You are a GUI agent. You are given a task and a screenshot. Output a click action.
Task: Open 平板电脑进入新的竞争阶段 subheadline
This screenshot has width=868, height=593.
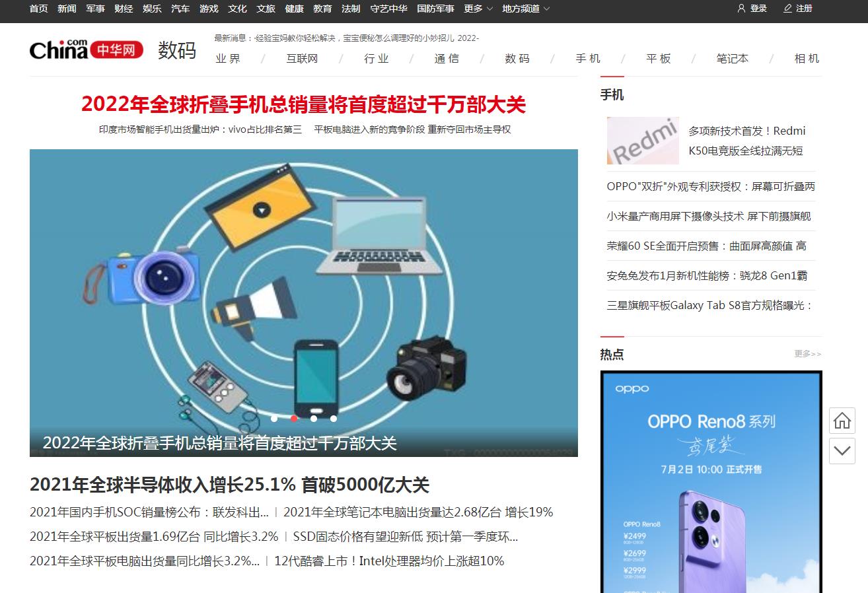[x=413, y=129]
